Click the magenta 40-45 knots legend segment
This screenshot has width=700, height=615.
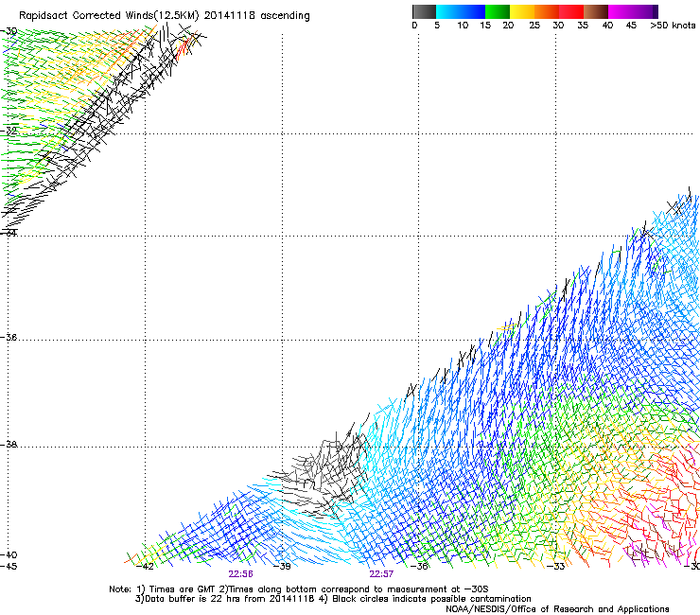(621, 11)
